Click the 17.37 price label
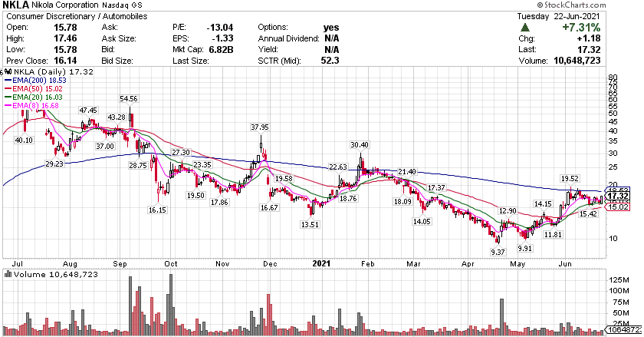The height and width of the screenshot is (337, 644). pos(436,187)
